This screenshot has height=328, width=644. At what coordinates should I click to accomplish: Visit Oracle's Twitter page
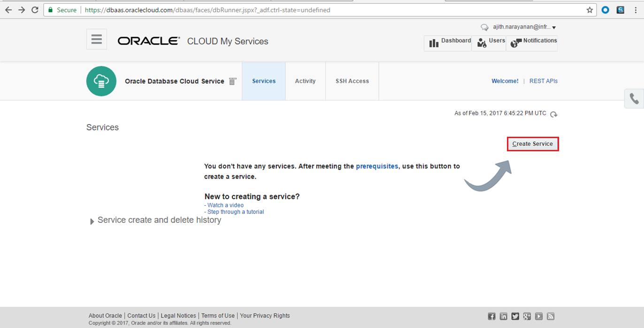[515, 316]
